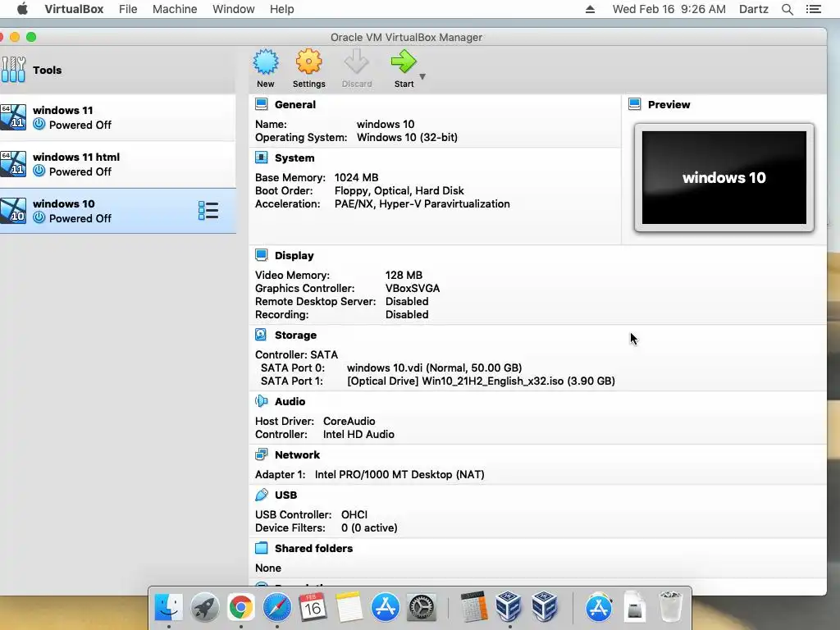Viewport: 840px width, 630px height.
Task: Open the Start button dropdown arrow
Action: (x=422, y=76)
